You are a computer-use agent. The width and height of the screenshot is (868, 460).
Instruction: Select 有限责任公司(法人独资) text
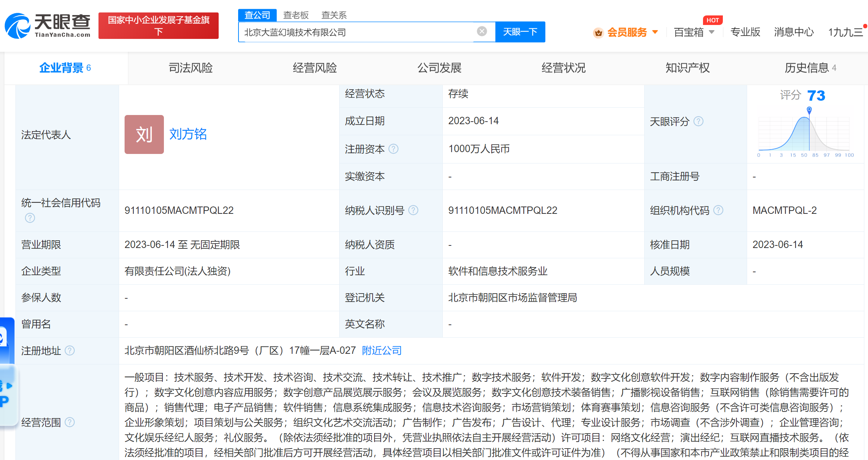pyautogui.click(x=177, y=271)
